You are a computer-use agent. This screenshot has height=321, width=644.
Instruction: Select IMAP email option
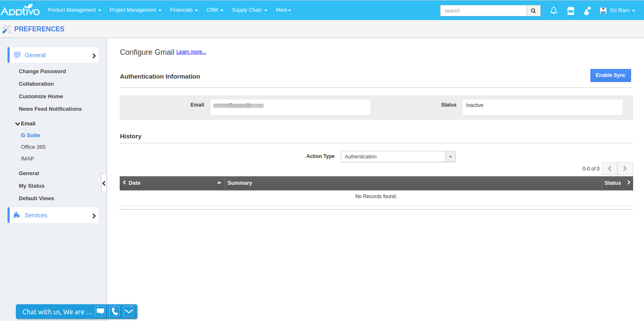pos(28,159)
